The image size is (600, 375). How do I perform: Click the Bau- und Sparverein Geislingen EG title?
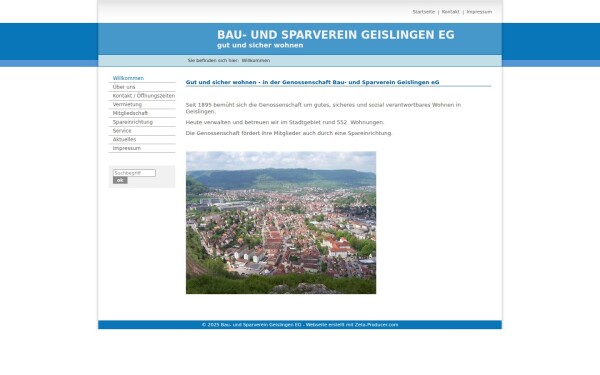[x=336, y=35]
